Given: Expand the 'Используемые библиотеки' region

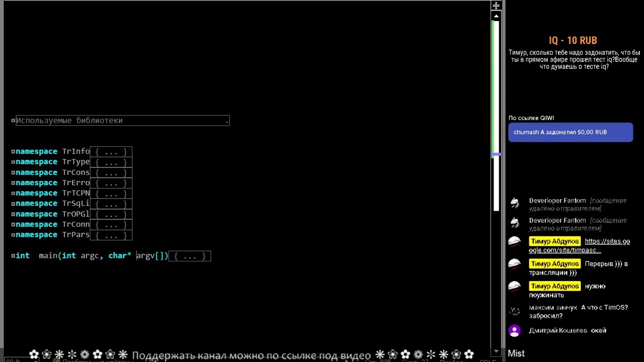Looking at the screenshot, I should (x=13, y=121).
